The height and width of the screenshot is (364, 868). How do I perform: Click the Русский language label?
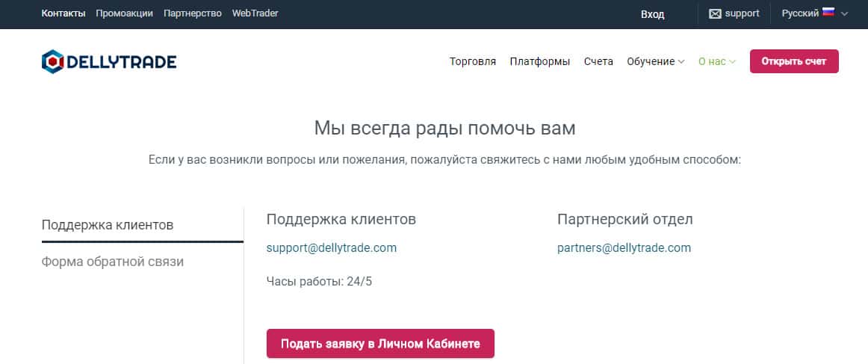(x=800, y=13)
